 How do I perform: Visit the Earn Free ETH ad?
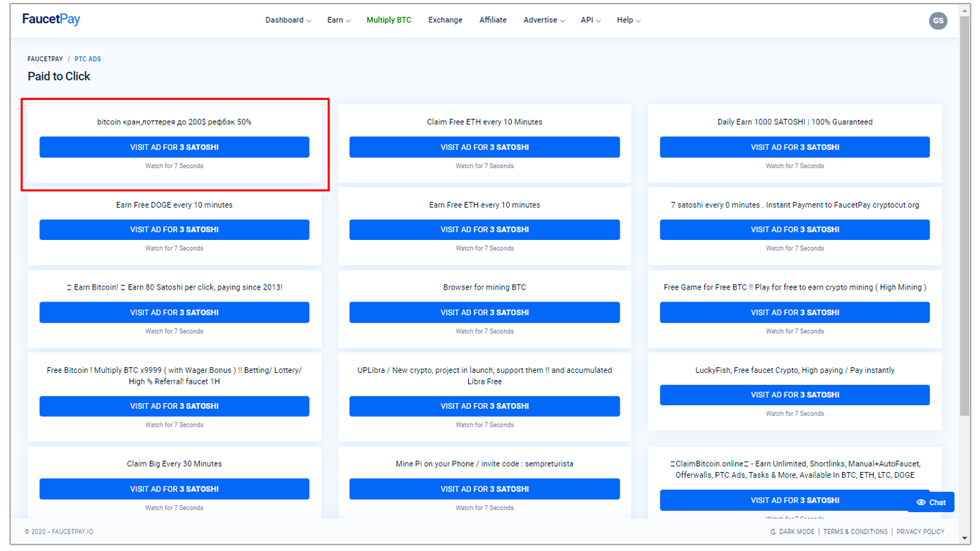pos(485,230)
